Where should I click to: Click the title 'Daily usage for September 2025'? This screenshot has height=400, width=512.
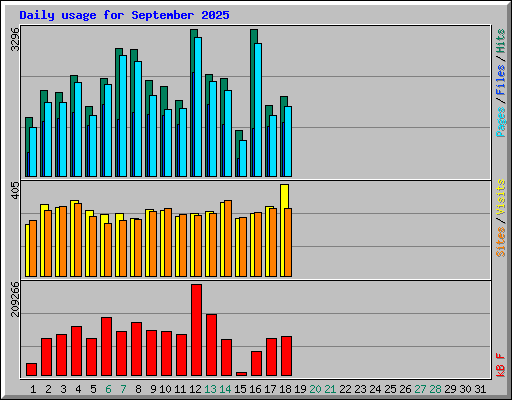pyautogui.click(x=124, y=15)
